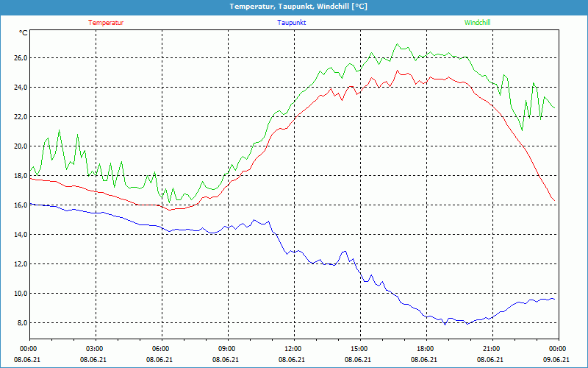Click the '08.06.21' date under '21:00'
The height and width of the screenshot is (368, 588).
coord(490,360)
